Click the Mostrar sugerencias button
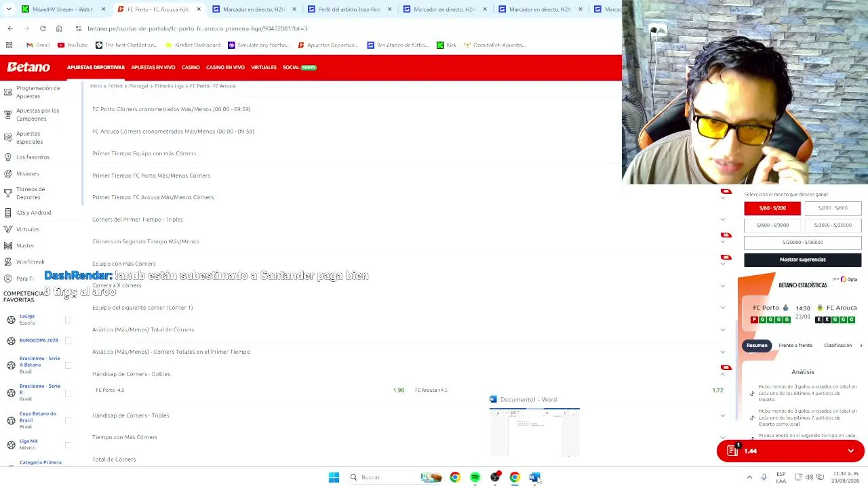 point(803,260)
